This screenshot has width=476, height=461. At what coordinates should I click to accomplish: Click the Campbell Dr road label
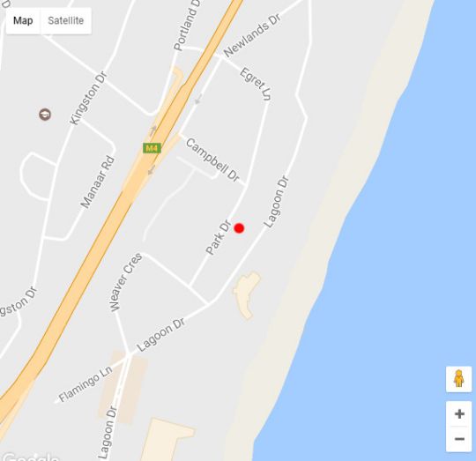pos(212,160)
